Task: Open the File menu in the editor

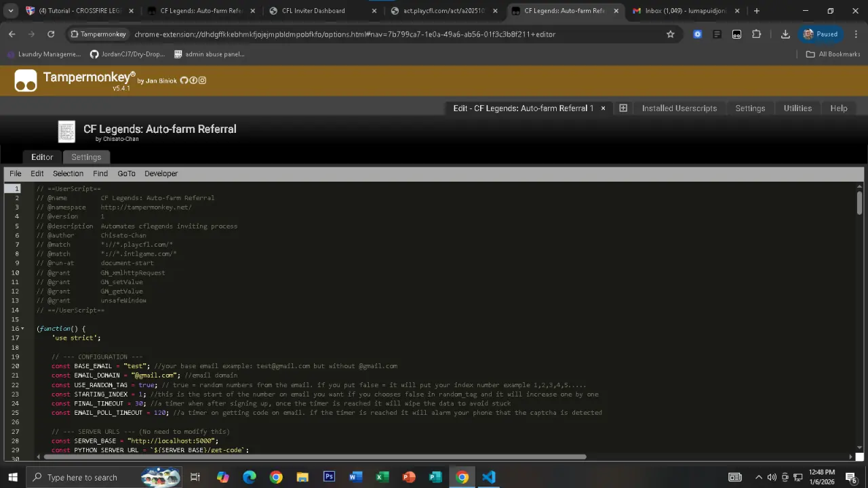Action: click(x=16, y=174)
